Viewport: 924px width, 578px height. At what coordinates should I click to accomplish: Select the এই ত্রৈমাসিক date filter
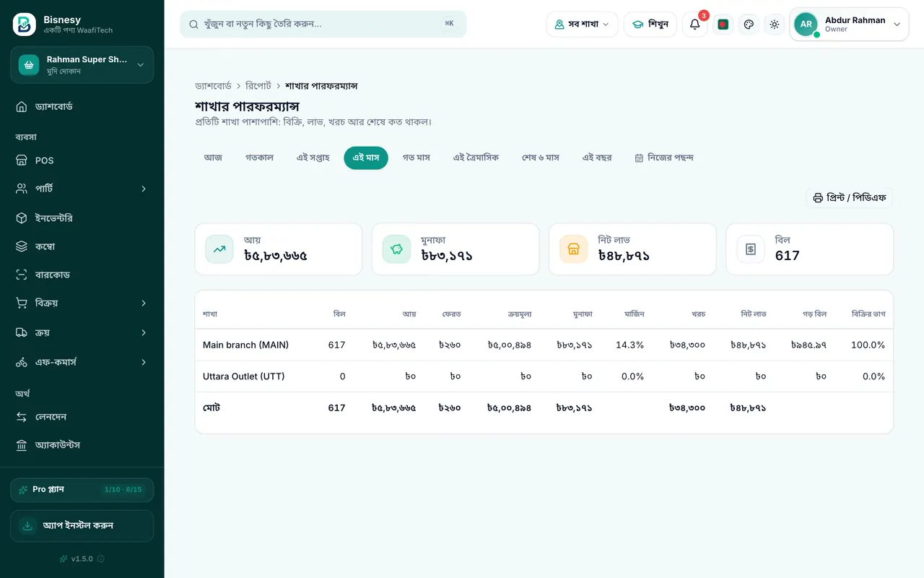476,158
